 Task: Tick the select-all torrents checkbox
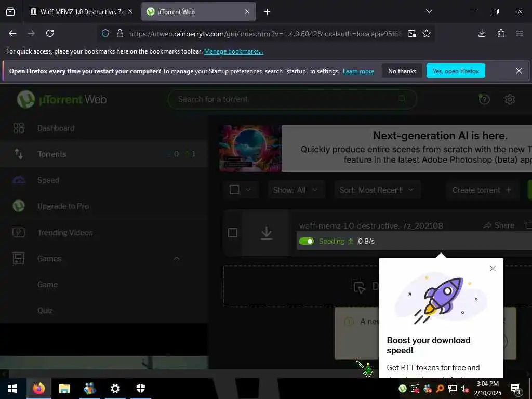click(234, 190)
